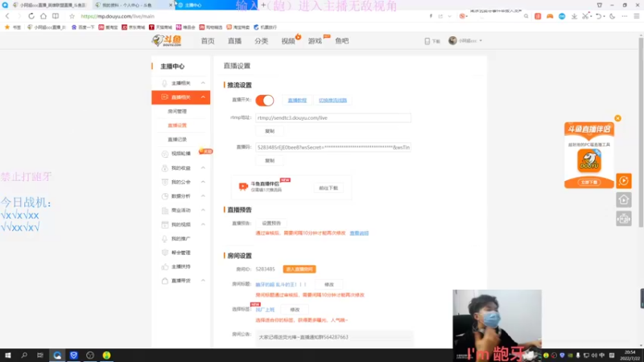The width and height of the screenshot is (644, 362).
Task: Select 直播记录 in the sidebar
Action: [177, 139]
